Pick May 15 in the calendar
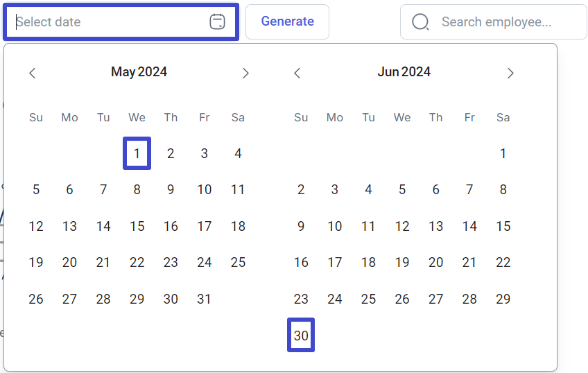 (137, 226)
